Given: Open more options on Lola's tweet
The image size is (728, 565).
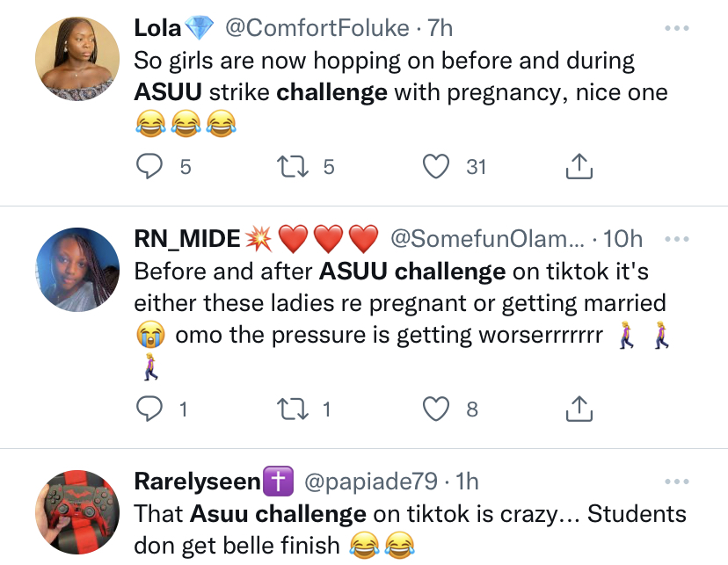Looking at the screenshot, I should (x=676, y=29).
